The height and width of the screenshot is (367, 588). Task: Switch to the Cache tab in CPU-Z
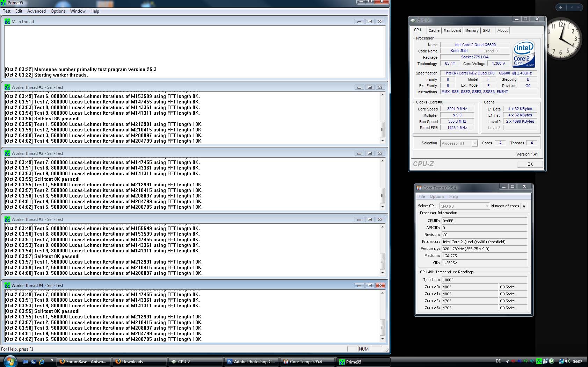(434, 30)
